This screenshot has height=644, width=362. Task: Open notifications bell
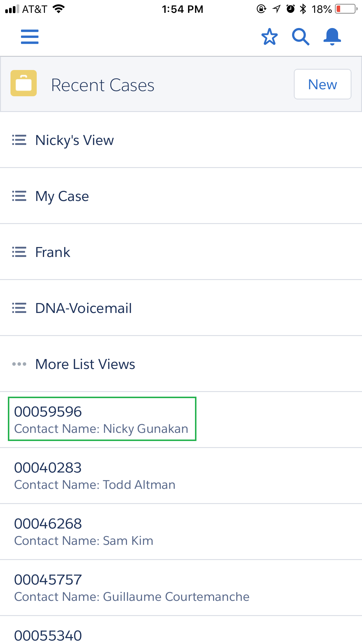332,37
